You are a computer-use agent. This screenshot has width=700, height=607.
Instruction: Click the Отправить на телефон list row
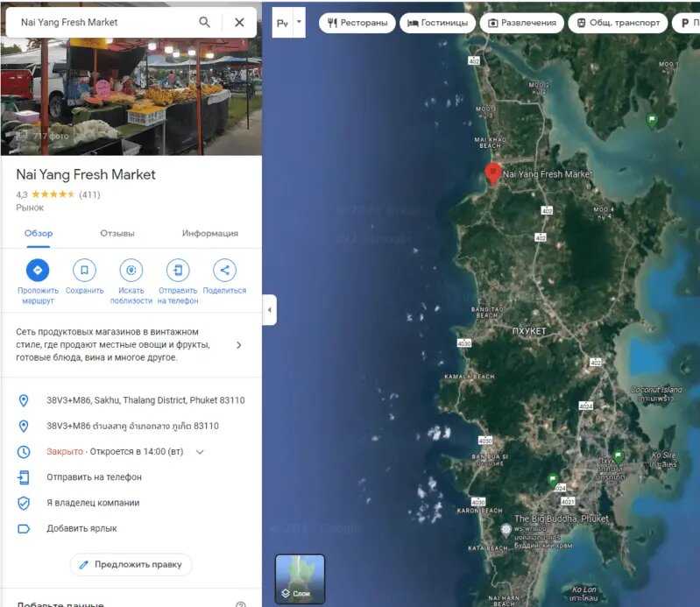tap(131, 477)
